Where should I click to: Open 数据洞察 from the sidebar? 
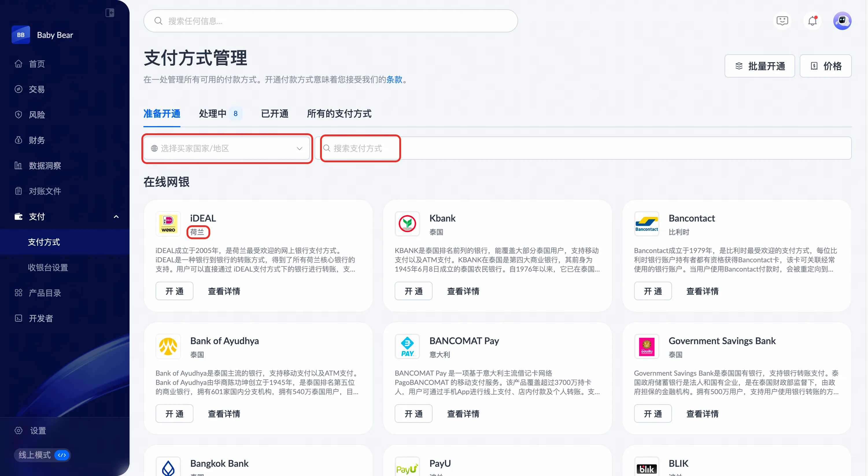[45, 165]
